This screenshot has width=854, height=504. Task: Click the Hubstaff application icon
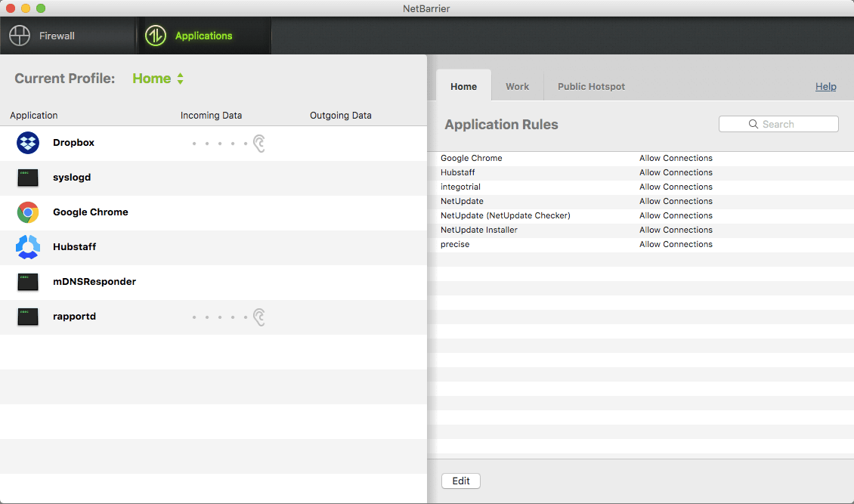tap(28, 247)
